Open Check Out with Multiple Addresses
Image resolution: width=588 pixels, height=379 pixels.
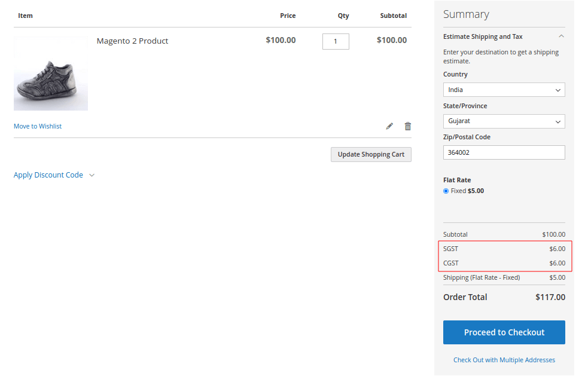504,359
